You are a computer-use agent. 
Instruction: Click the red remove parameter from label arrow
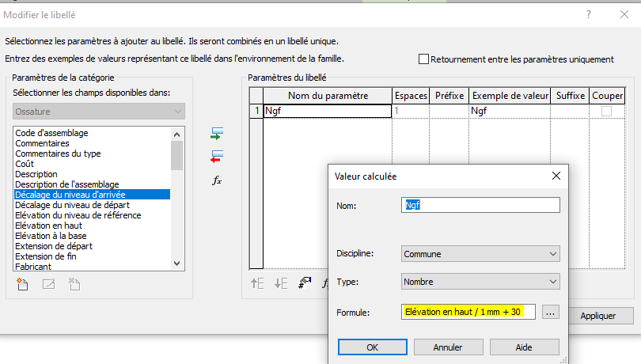218,156
